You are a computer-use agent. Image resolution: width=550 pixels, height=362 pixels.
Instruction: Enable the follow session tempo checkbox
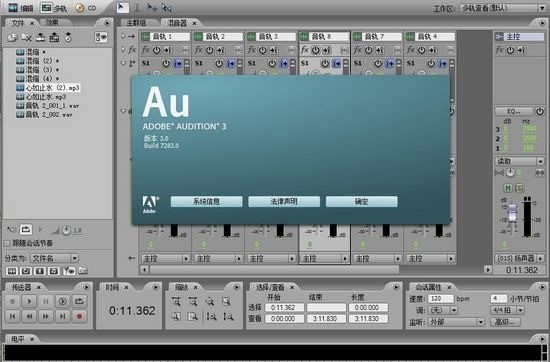[7, 243]
